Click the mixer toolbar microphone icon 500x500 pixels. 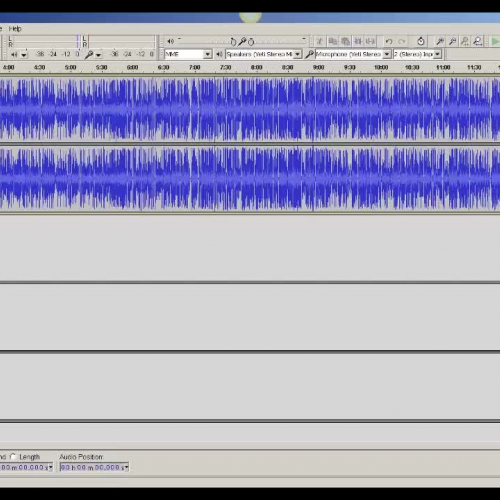[242, 41]
